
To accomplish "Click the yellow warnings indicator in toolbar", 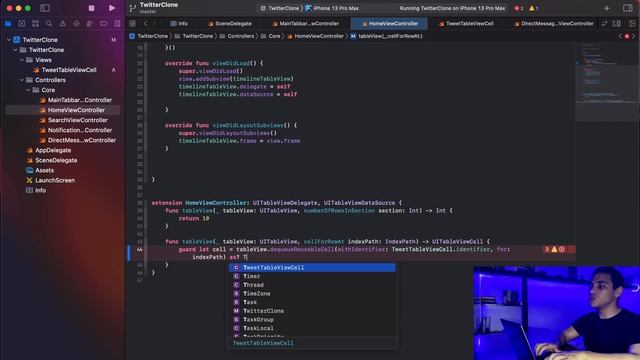I will (x=533, y=8).
